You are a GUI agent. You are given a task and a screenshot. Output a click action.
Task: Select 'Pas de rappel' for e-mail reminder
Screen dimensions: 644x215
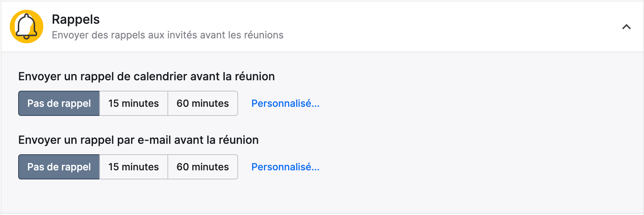pos(59,167)
